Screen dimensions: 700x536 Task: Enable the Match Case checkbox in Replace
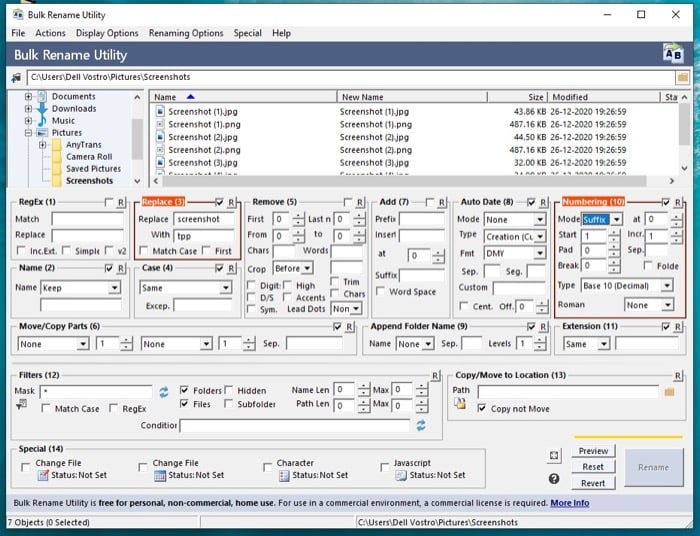(144, 251)
